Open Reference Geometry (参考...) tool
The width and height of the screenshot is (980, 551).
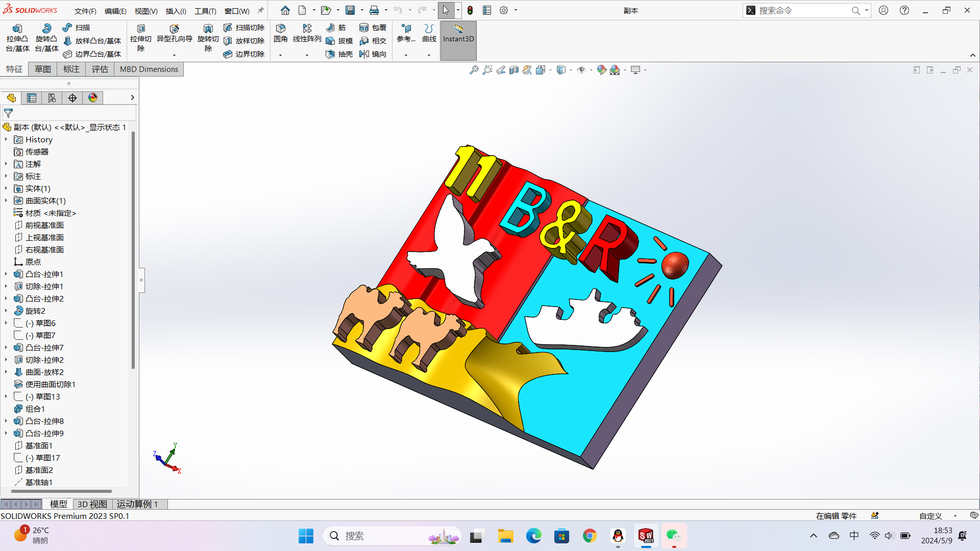[406, 33]
